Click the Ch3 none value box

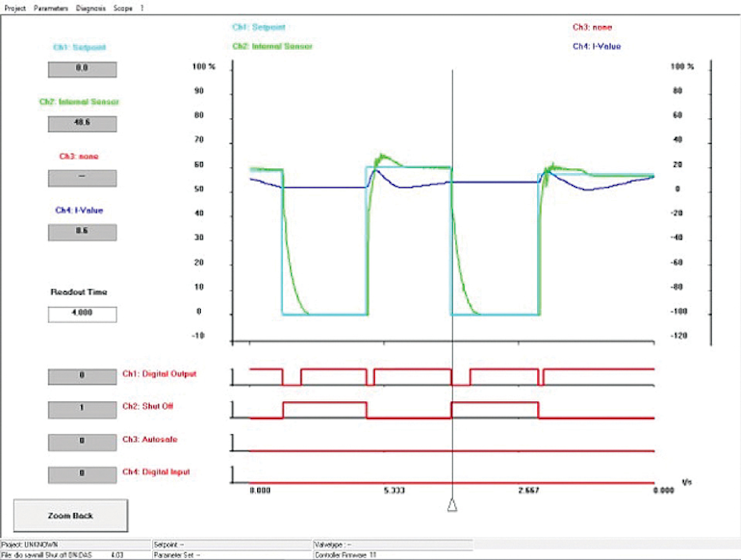[82, 178]
